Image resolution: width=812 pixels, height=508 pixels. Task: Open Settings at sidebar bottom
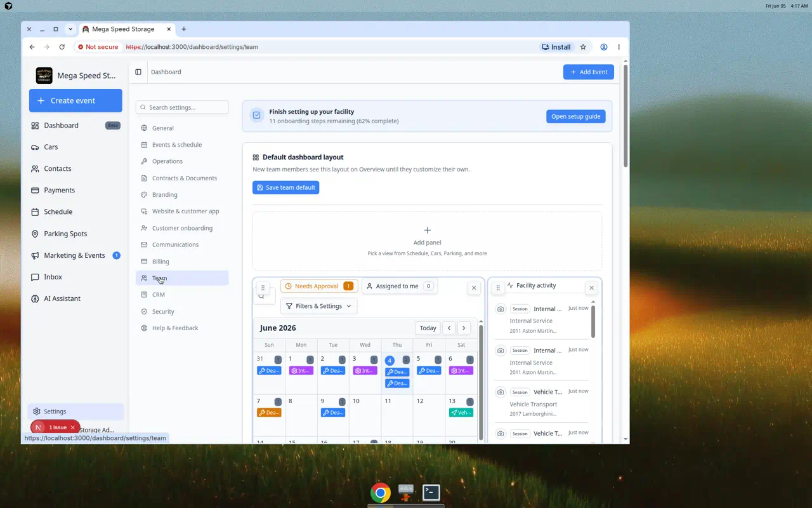pyautogui.click(x=75, y=411)
